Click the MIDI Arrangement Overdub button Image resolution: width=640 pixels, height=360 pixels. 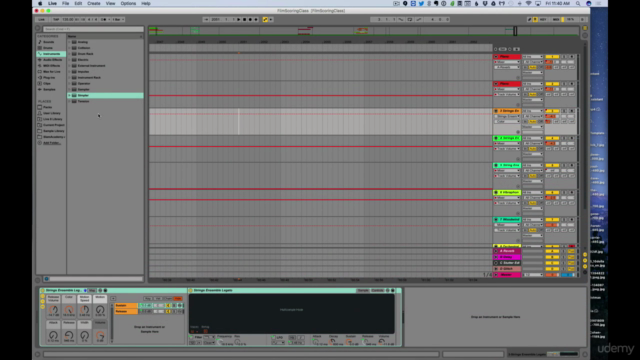click(x=256, y=20)
